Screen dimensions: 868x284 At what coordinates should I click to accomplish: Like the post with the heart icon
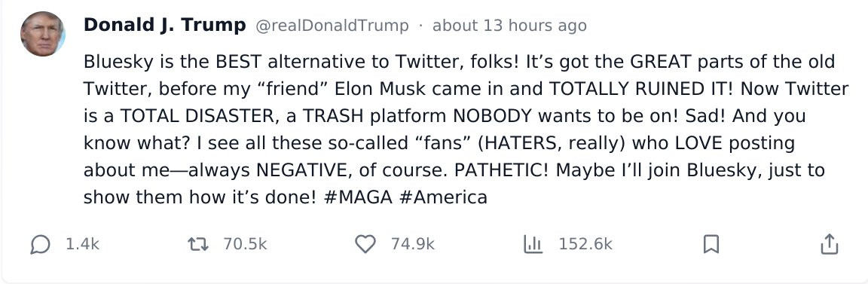365,244
